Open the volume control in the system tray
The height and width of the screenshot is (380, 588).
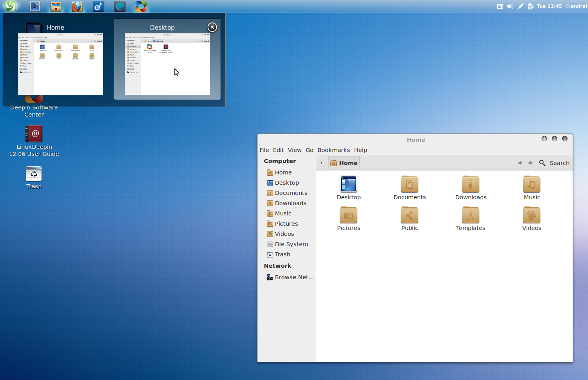click(510, 6)
